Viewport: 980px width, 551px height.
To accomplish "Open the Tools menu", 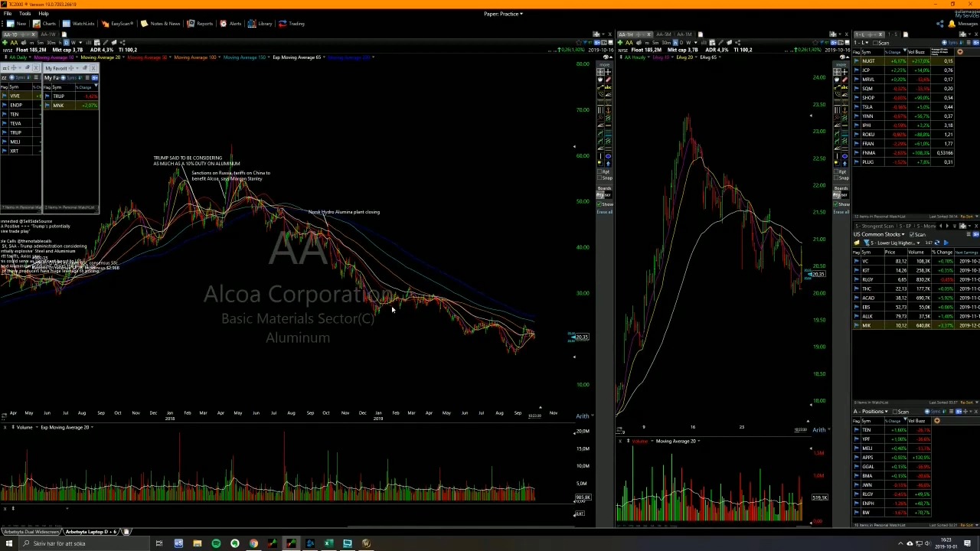I will pyautogui.click(x=25, y=14).
